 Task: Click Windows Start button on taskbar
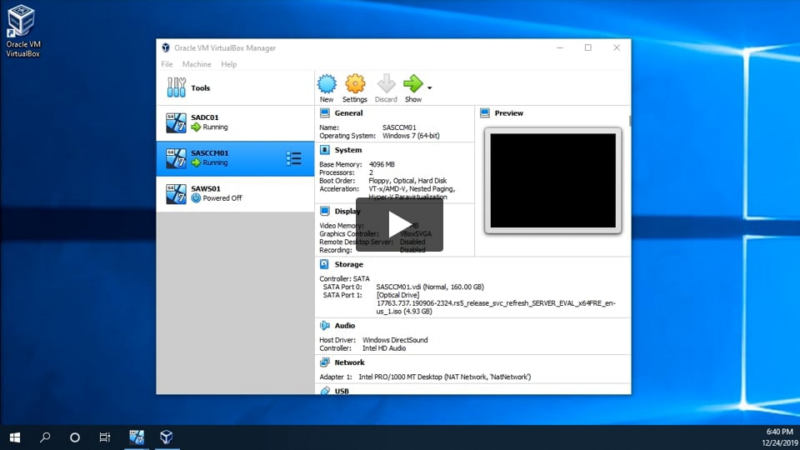pyautogui.click(x=16, y=437)
